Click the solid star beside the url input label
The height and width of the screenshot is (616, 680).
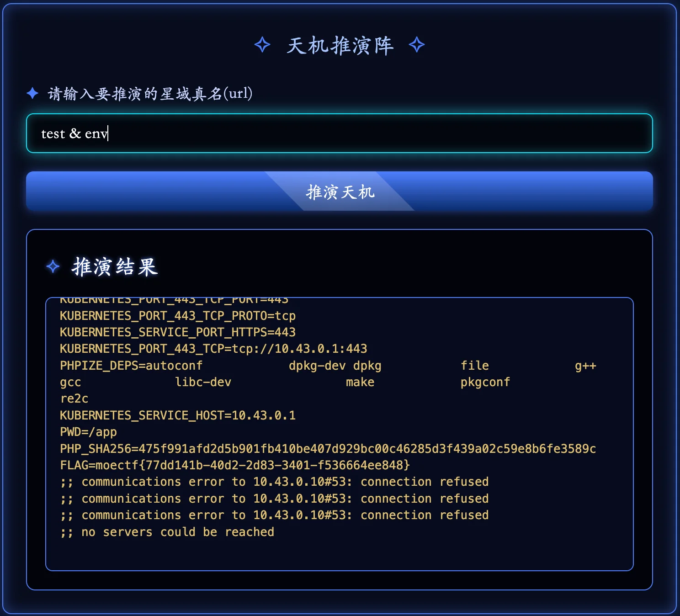coord(32,93)
